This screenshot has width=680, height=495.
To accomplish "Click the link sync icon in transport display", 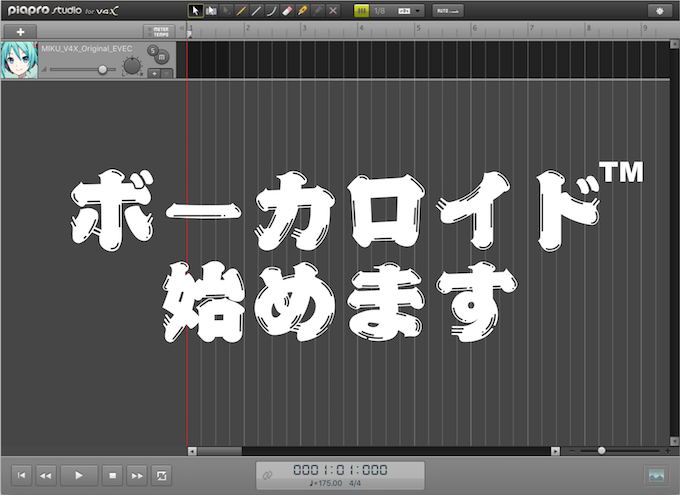I will 268,475.
